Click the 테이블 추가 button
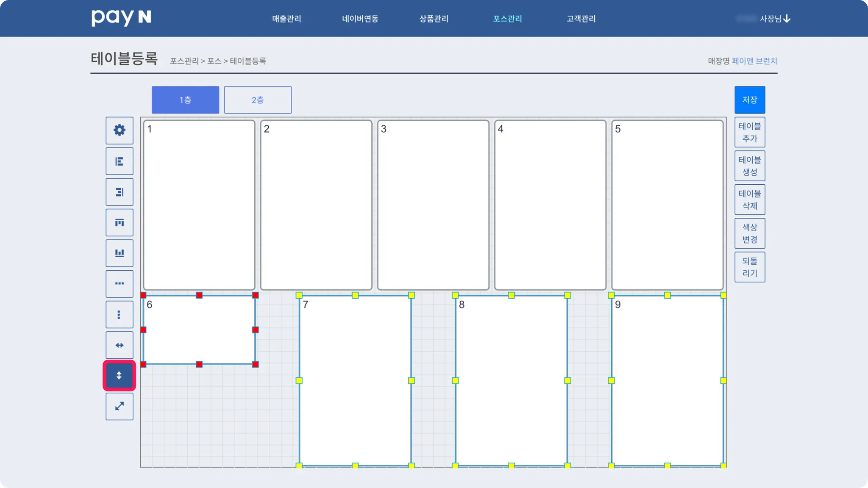Screen dimensions: 868x488 tap(749, 132)
